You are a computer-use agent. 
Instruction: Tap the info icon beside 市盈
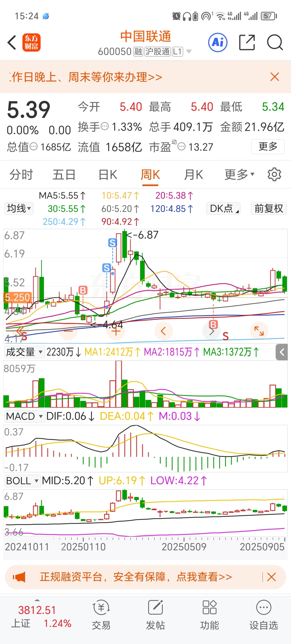[182, 146]
